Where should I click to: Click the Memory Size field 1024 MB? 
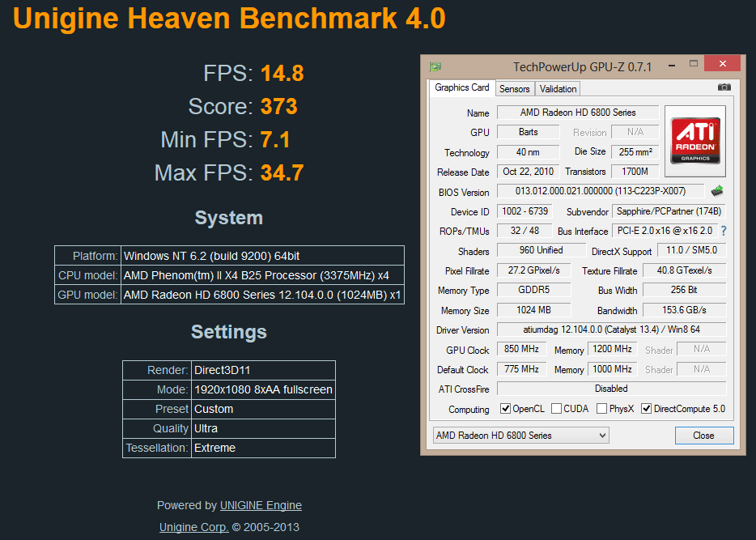click(x=533, y=309)
